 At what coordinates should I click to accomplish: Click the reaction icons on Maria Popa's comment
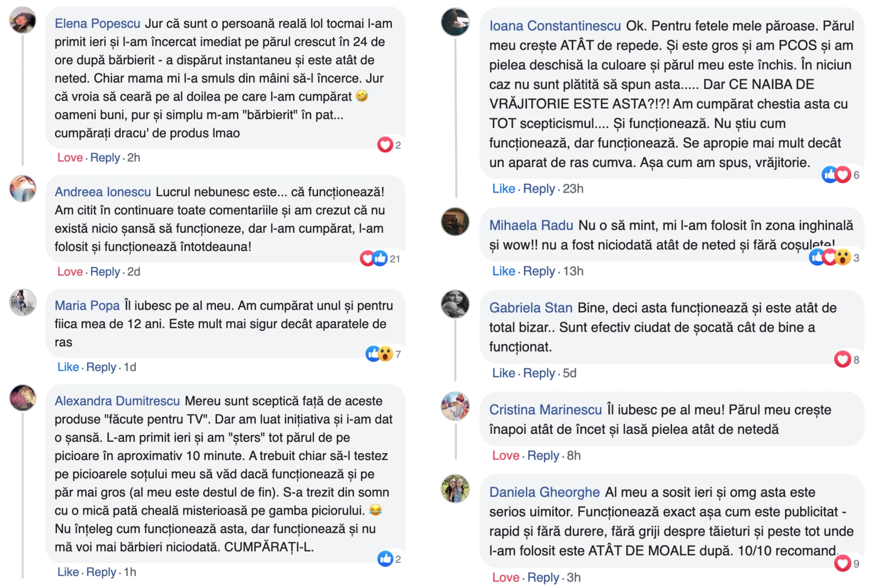[379, 353]
